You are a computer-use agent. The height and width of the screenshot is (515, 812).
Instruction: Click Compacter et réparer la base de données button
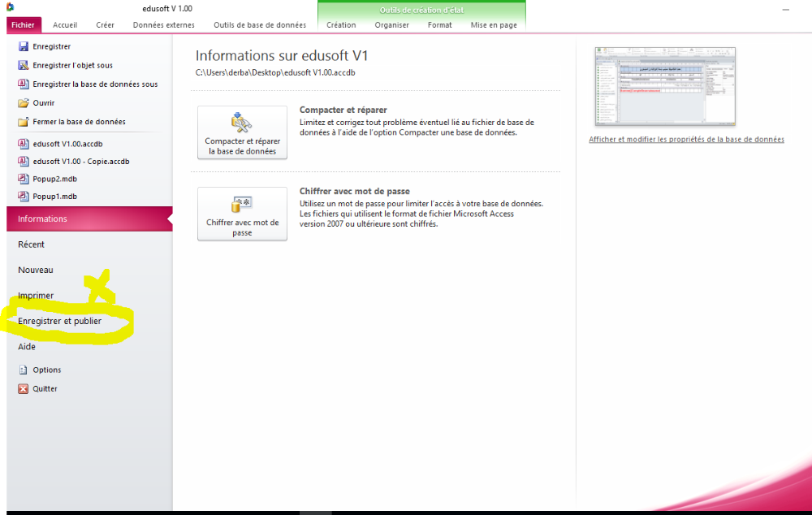(242, 132)
